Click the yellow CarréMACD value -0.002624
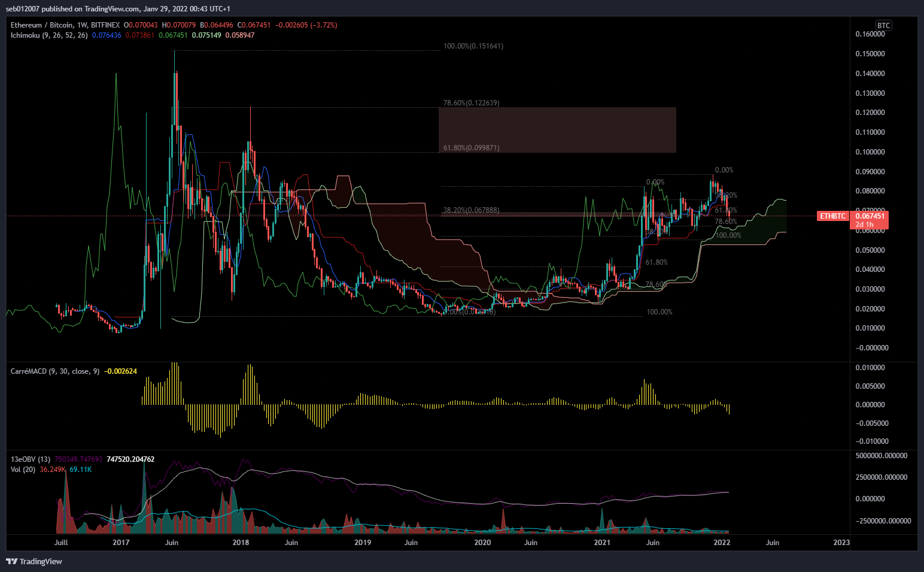This screenshot has height=572, width=924. pyautogui.click(x=120, y=371)
